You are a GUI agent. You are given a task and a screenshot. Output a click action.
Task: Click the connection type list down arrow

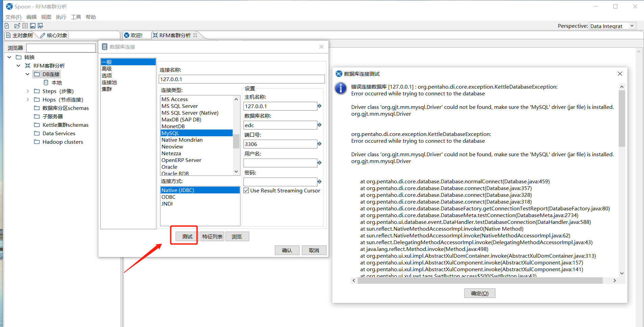click(x=236, y=172)
